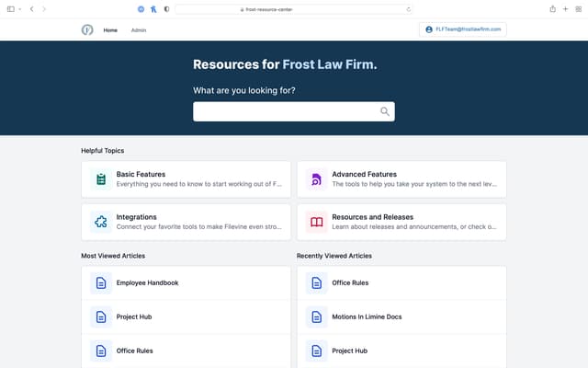Screen dimensions: 588x368
Task: Click the Recently Viewed Articles heading
Action: pos(334,256)
